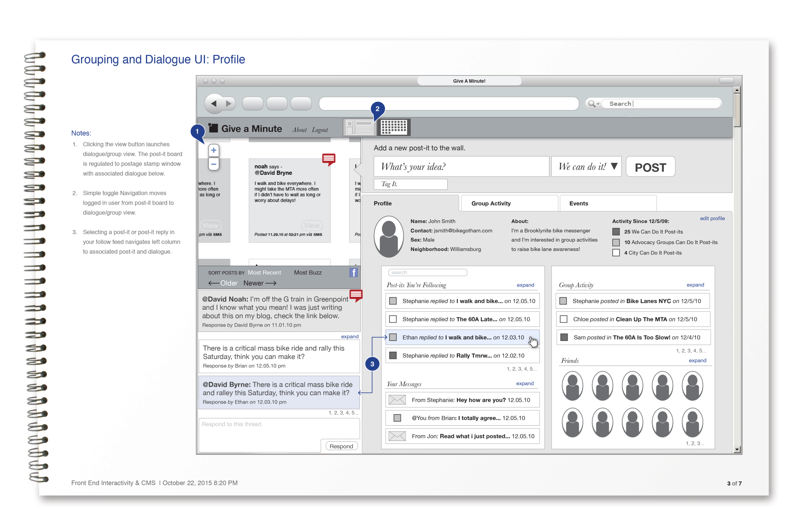Expand Group Activity section

point(695,285)
